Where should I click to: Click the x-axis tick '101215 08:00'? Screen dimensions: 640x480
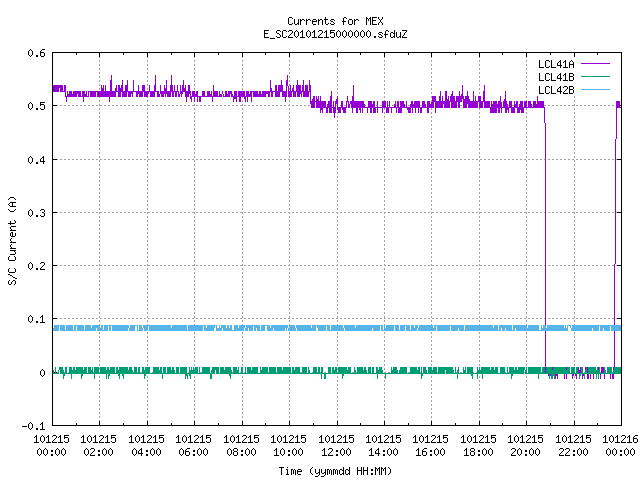click(241, 446)
